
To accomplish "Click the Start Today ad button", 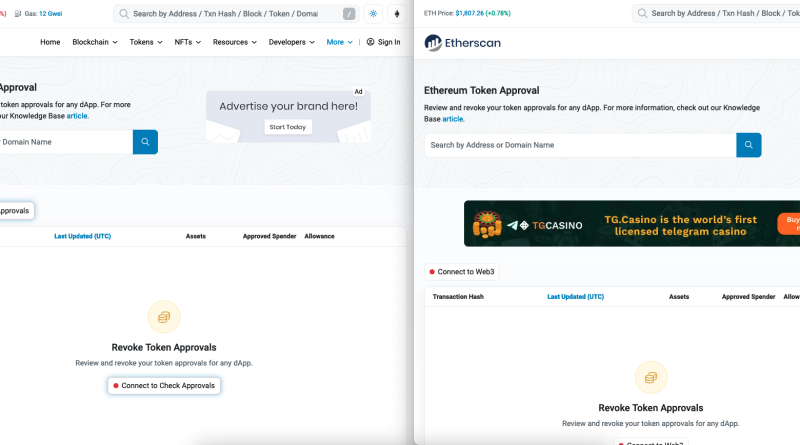I will tap(288, 127).
